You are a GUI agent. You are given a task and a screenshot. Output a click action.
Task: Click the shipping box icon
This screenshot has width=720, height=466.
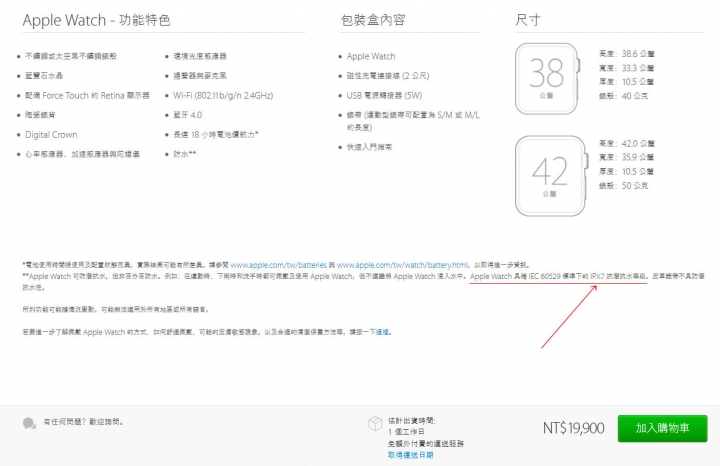point(375,423)
